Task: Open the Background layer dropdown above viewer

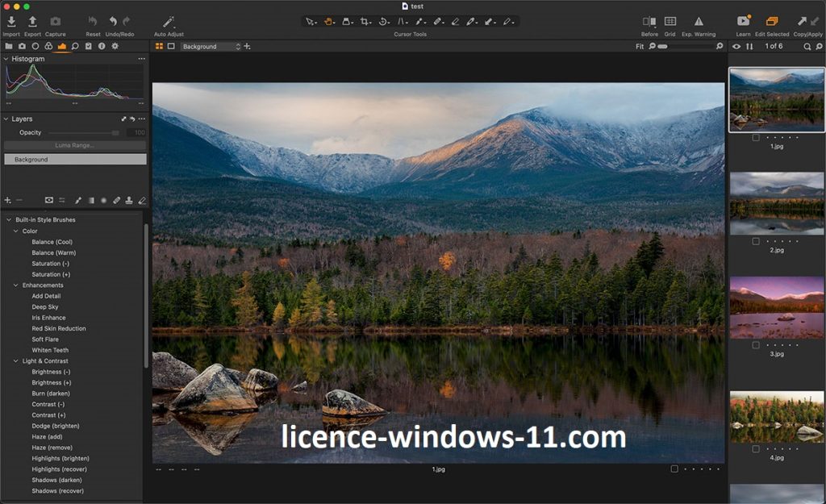Action: (x=211, y=47)
